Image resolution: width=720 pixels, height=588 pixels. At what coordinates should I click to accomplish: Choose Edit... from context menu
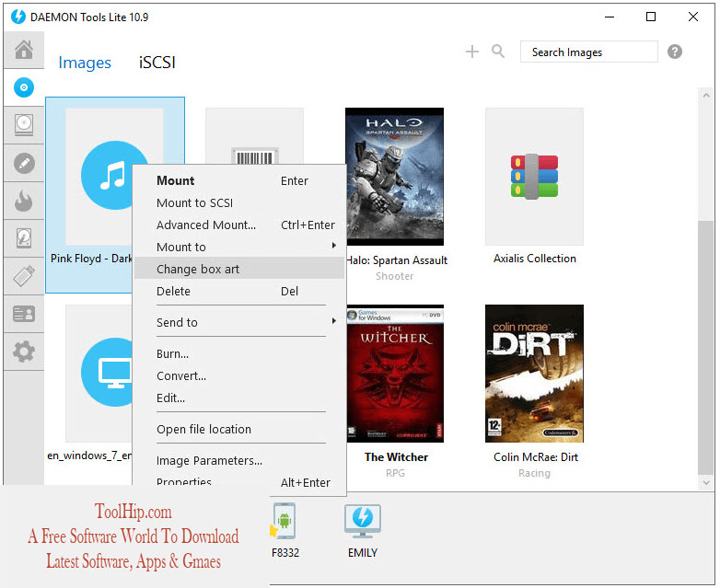click(x=239, y=398)
